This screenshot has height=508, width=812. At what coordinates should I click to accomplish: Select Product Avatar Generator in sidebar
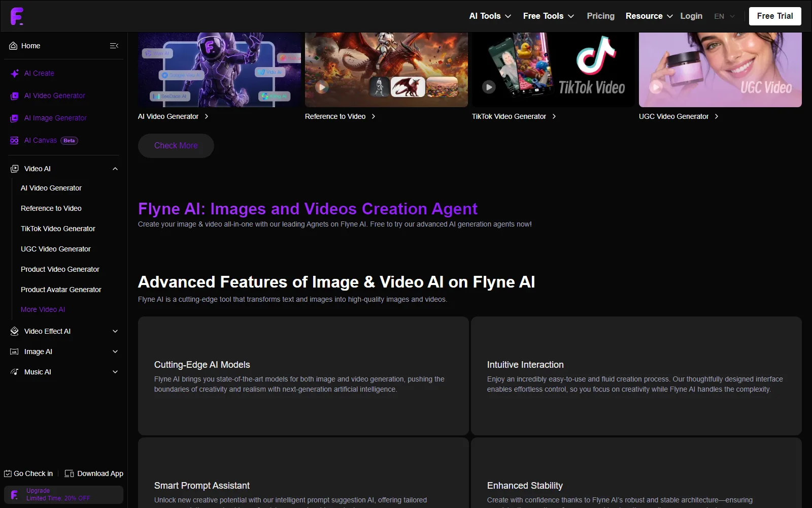61,290
